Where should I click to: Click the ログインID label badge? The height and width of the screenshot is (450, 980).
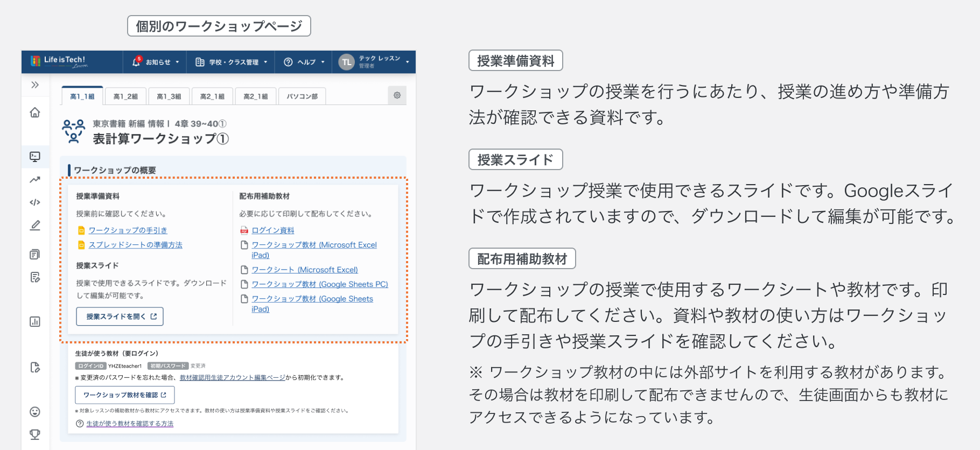pyautogui.click(x=91, y=366)
